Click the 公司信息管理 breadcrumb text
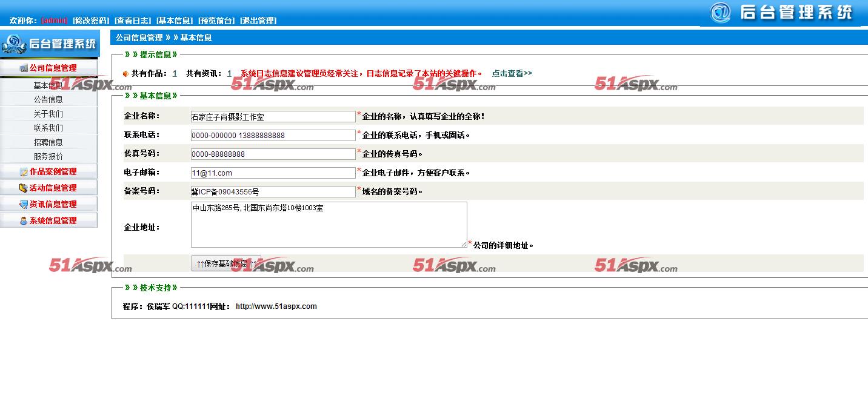This screenshot has width=868, height=413. tap(139, 38)
